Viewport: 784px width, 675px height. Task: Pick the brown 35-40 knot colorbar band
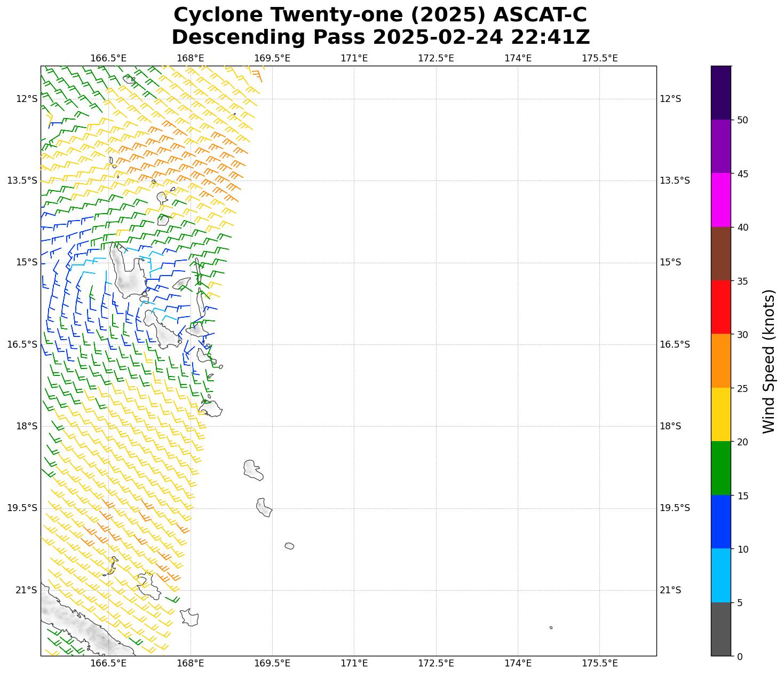click(x=720, y=254)
